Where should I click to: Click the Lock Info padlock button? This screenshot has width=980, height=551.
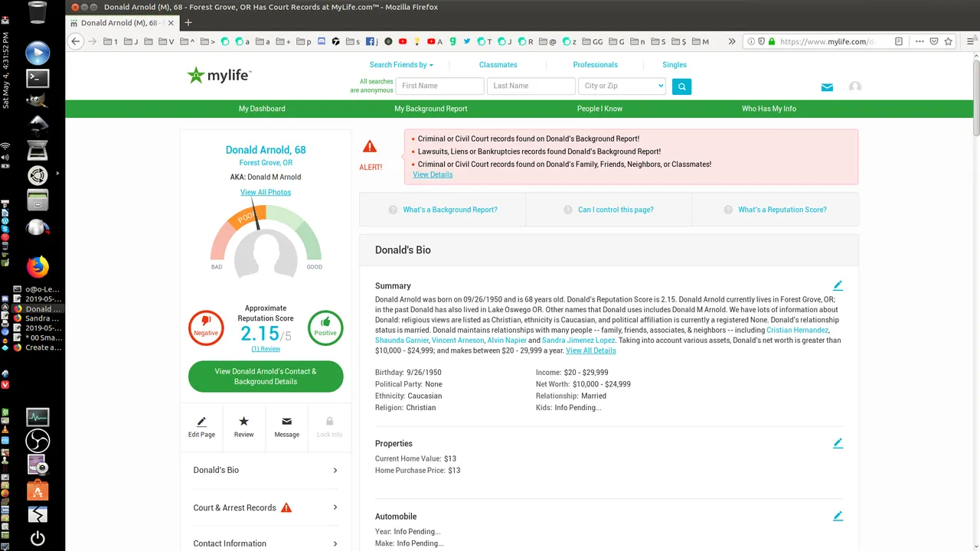click(x=329, y=427)
